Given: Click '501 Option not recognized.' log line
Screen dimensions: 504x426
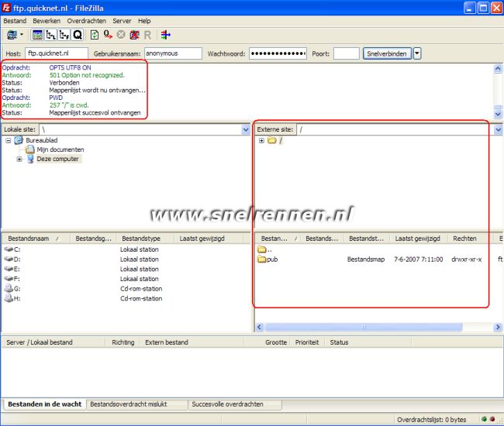Looking at the screenshot, I should point(87,75).
